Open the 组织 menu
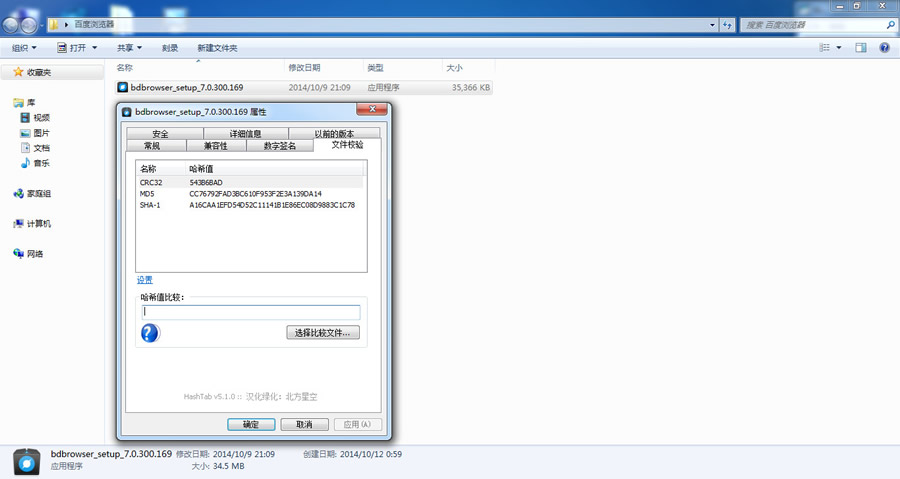The height and width of the screenshot is (479, 900). pos(24,48)
